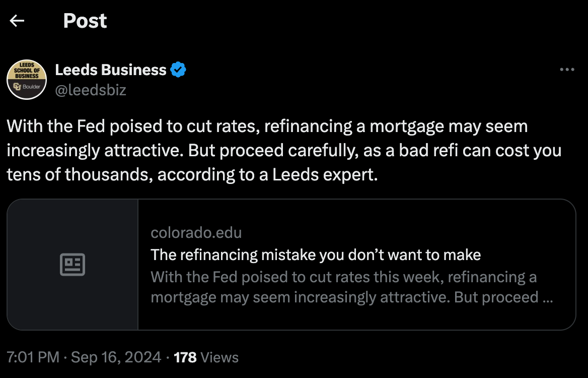This screenshot has width=588, height=378.
Task: Click the 7:01 PM timestamp
Action: [x=33, y=358]
